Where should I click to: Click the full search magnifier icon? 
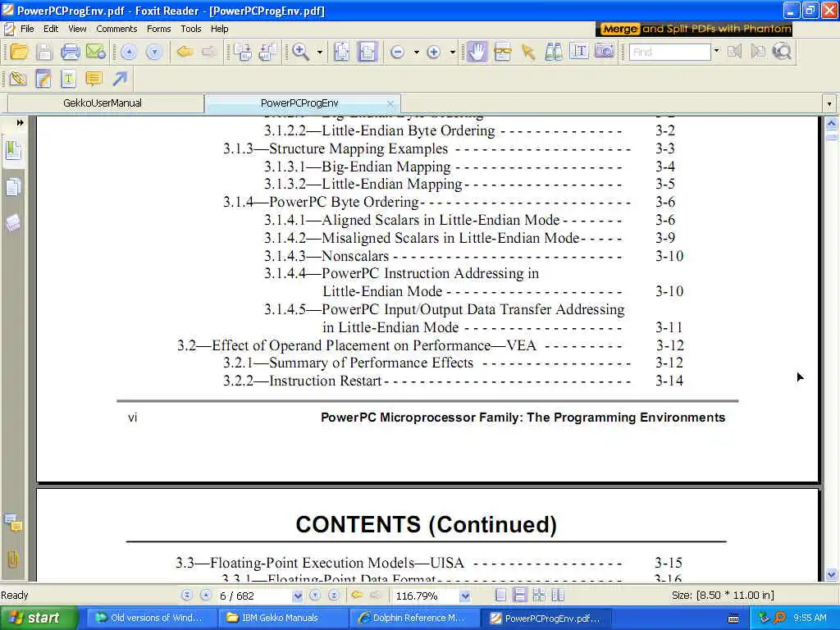[783, 52]
